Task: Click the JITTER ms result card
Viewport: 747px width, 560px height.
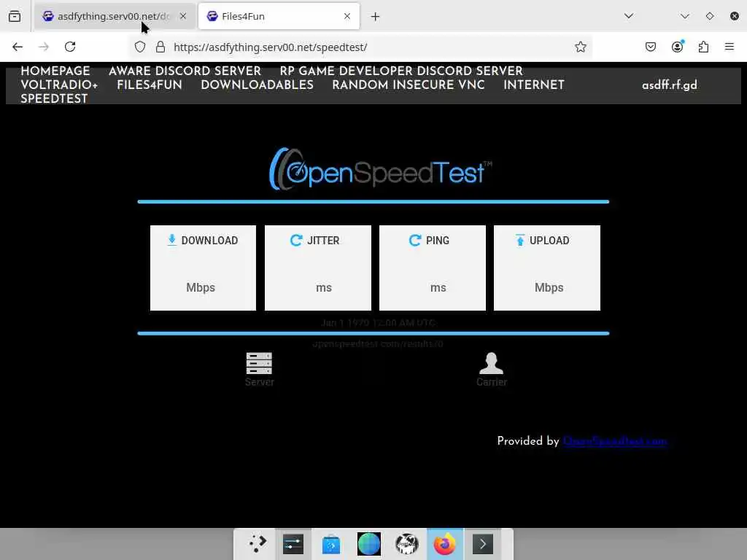Action: pos(318,268)
